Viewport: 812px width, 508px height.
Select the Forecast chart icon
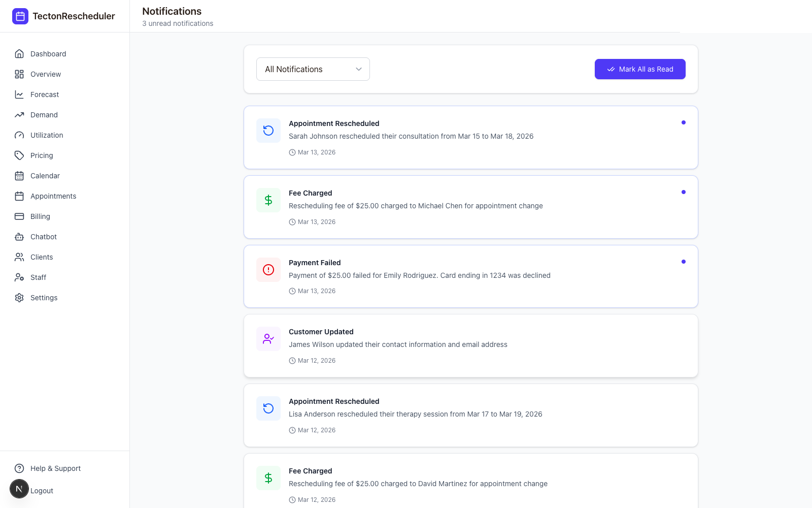coord(19,94)
